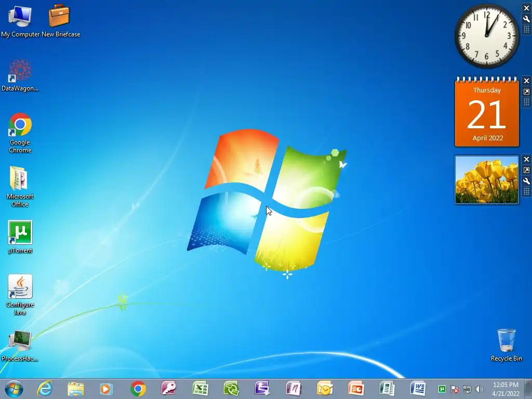Open the Action Center flag tray icon
Viewport: 532px width, 399px height.
pyautogui.click(x=455, y=389)
